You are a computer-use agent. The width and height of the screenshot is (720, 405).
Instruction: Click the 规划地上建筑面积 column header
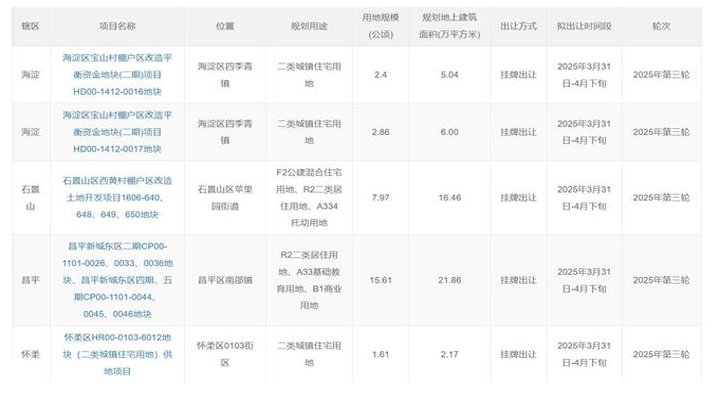click(x=450, y=24)
